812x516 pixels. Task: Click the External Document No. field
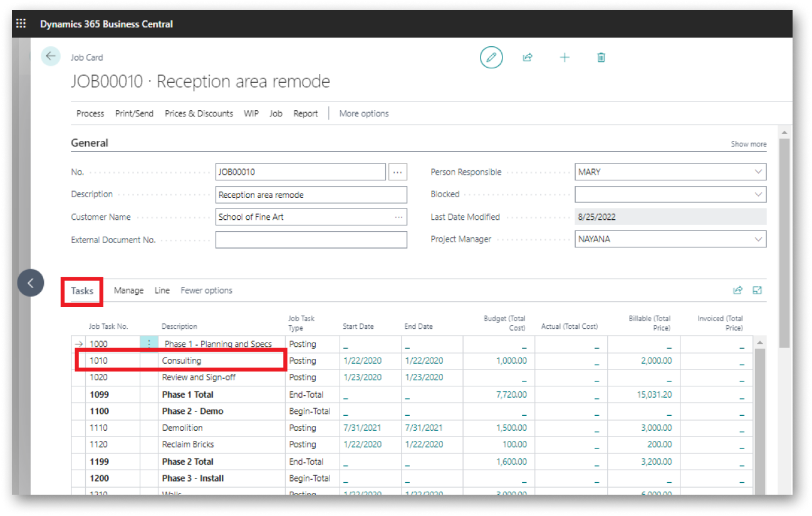coord(311,239)
